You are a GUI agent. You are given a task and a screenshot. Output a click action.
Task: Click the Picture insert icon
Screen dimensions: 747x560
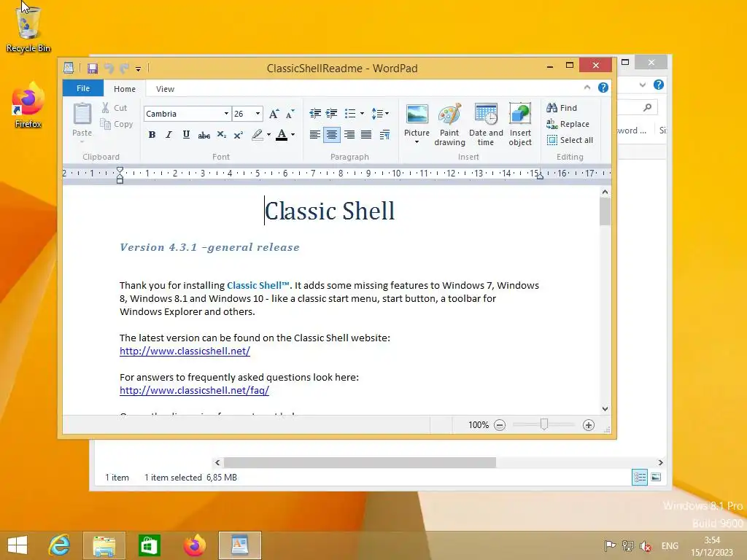417,114
